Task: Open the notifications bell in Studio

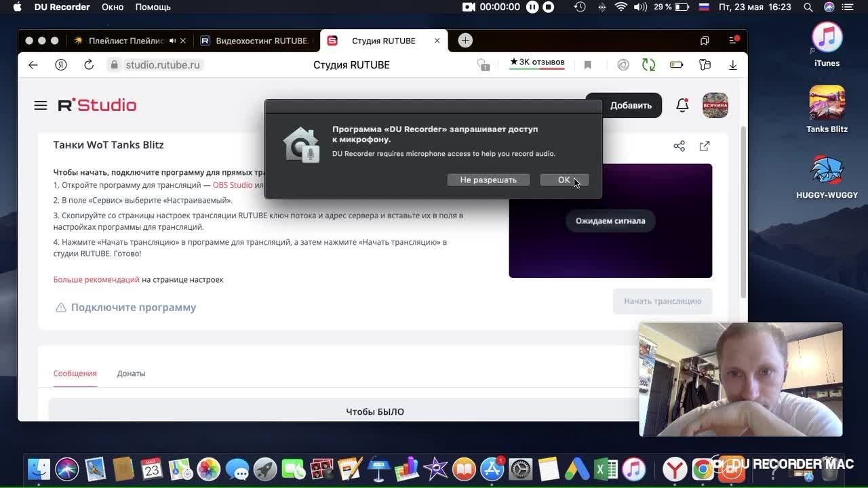Action: [682, 105]
